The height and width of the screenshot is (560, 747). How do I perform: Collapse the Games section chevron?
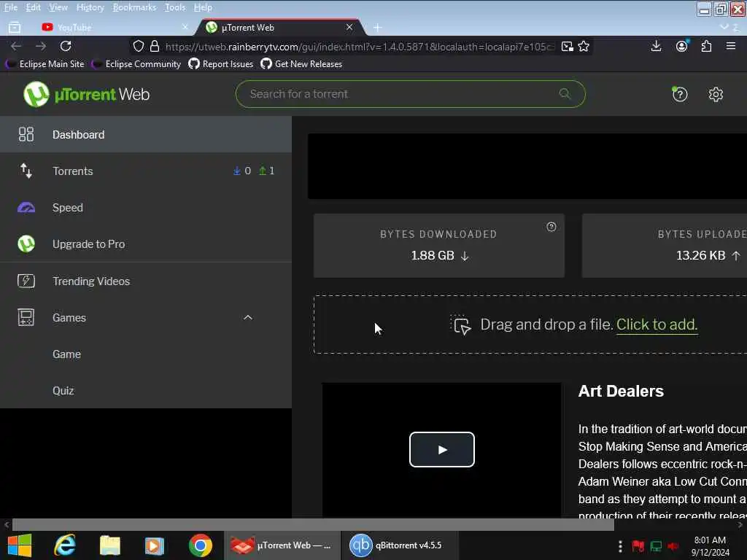pyautogui.click(x=248, y=318)
